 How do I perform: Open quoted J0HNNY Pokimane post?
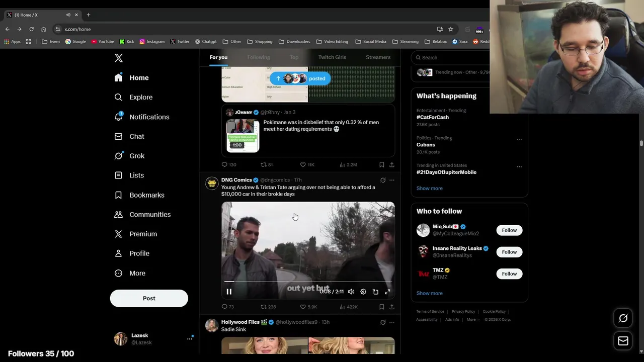[308, 131]
